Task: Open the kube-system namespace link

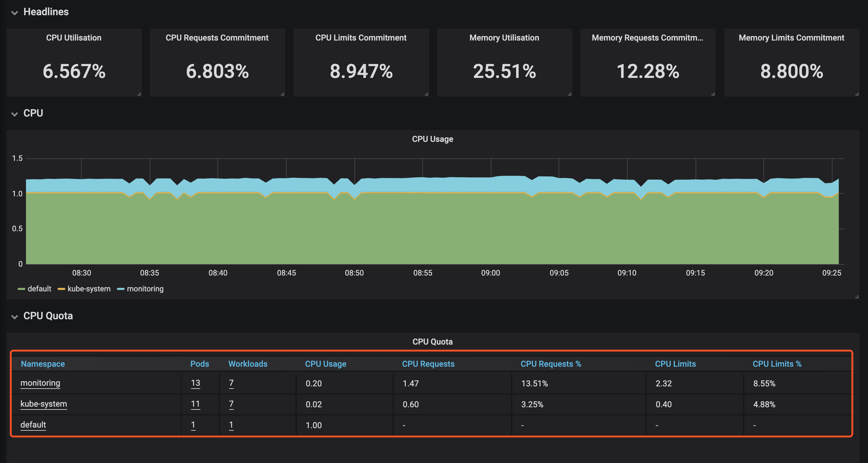Action: point(43,404)
